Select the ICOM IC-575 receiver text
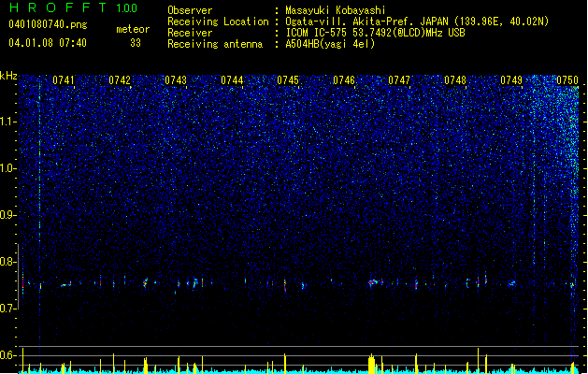 (375, 33)
